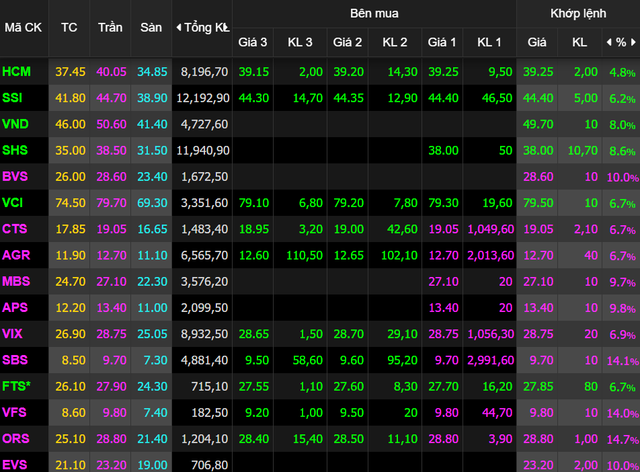Click the ORS percent change 14.7% cell
Image resolution: width=640 pixels, height=472 pixels.
[621, 438]
